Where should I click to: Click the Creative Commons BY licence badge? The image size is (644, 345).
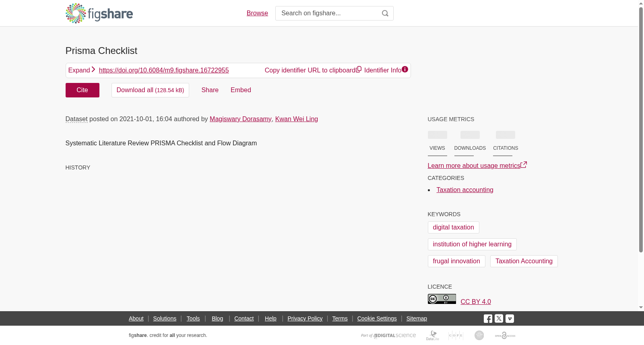[x=442, y=299]
